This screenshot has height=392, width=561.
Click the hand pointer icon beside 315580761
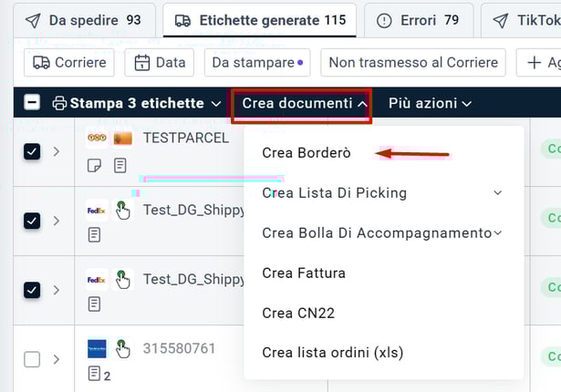tap(123, 348)
